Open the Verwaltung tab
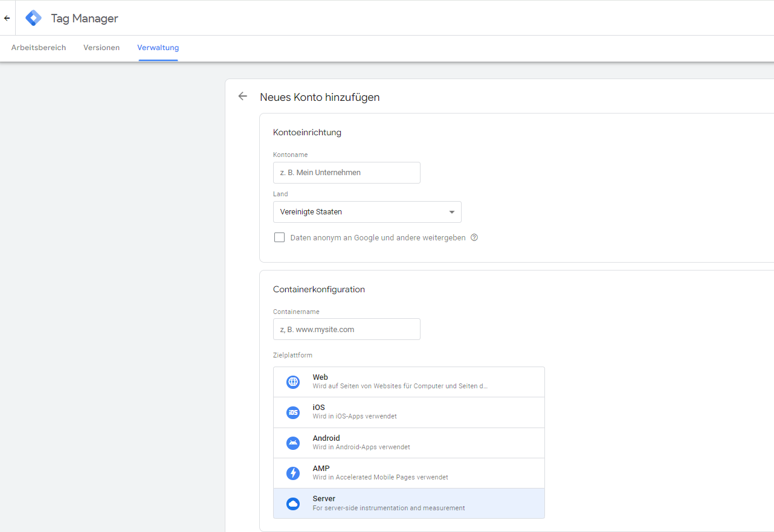This screenshot has width=774, height=532. [x=158, y=48]
